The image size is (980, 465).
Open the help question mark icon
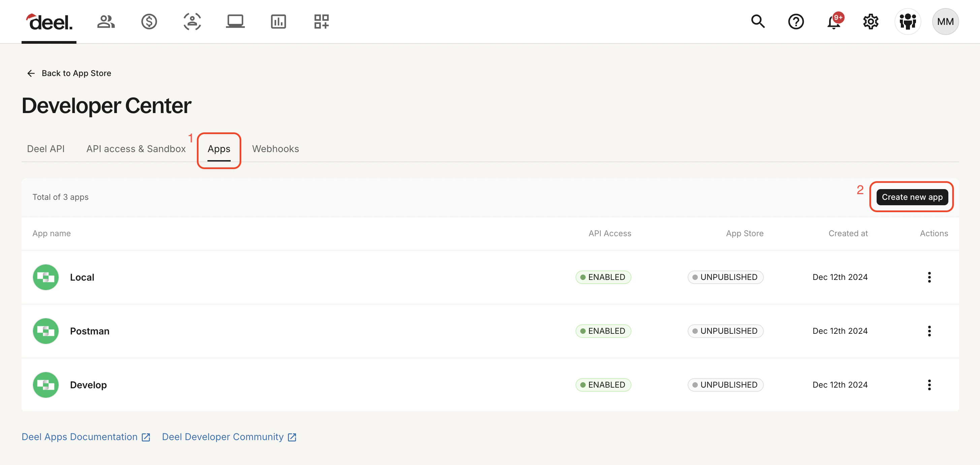point(795,22)
